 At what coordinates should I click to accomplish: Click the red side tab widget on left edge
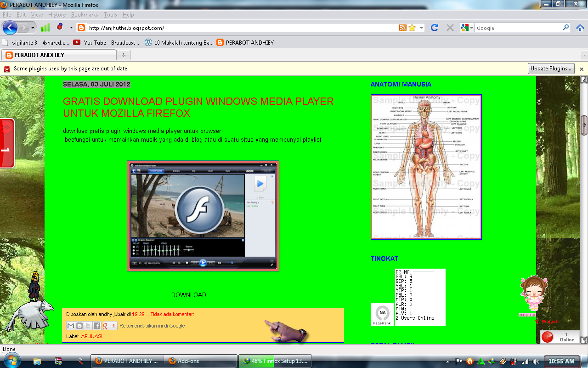(x=7, y=143)
